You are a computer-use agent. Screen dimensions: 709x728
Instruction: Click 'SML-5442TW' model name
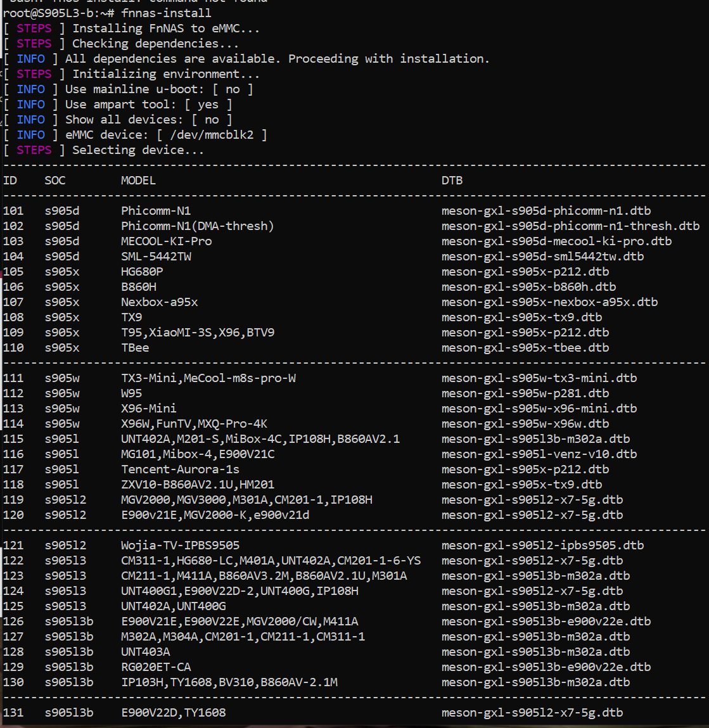[156, 256]
